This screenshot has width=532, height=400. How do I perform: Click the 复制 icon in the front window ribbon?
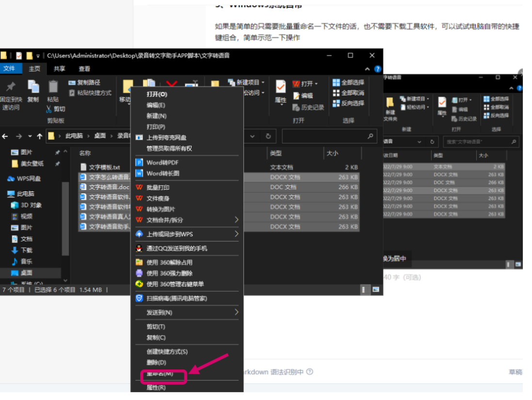point(33,87)
